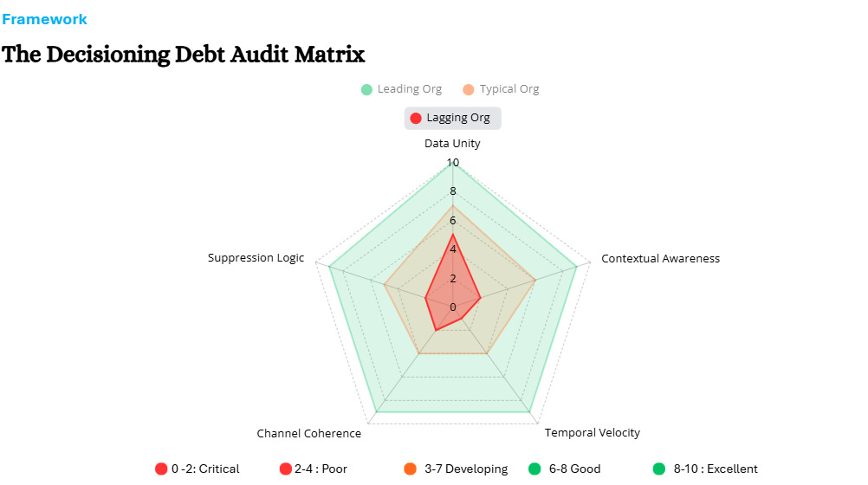The width and height of the screenshot is (868, 485).
Task: Toggle the Lagging Org legend entry
Action: coord(453,118)
